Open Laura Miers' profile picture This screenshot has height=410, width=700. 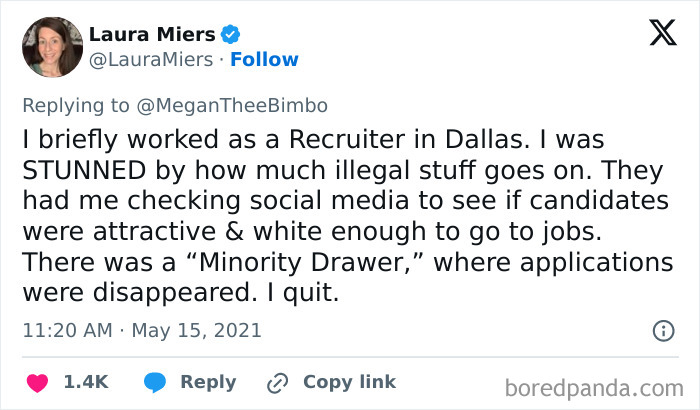pos(51,47)
